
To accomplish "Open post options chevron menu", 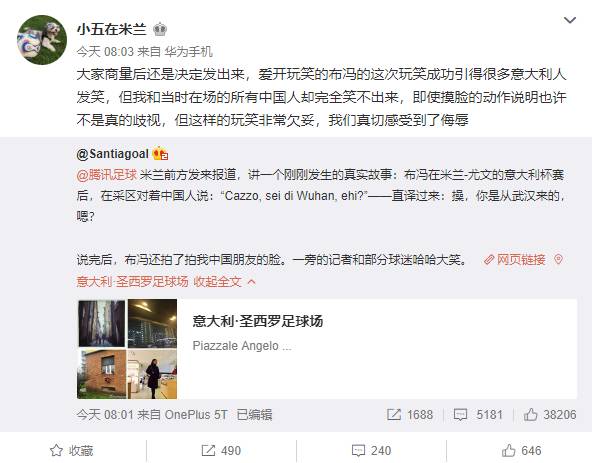I will coord(570,20).
